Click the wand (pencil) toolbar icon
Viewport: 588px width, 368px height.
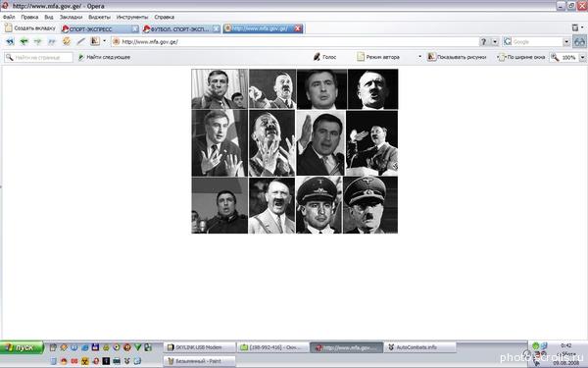click(x=80, y=41)
